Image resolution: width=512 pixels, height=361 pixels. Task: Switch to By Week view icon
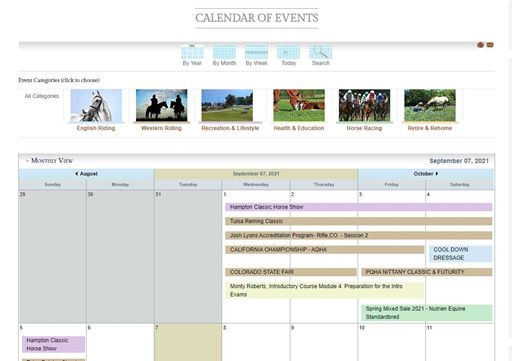pos(256,52)
